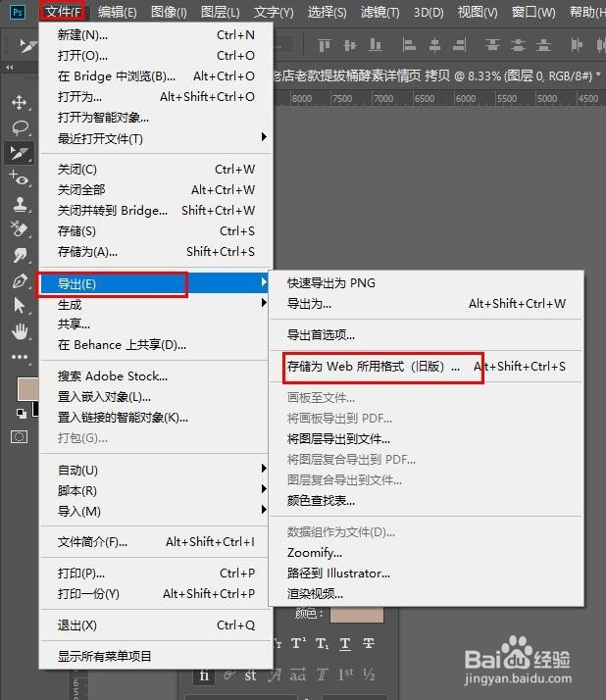This screenshot has width=606, height=700.
Task: Choose 显示所有菜单项目
Action: click(x=156, y=656)
